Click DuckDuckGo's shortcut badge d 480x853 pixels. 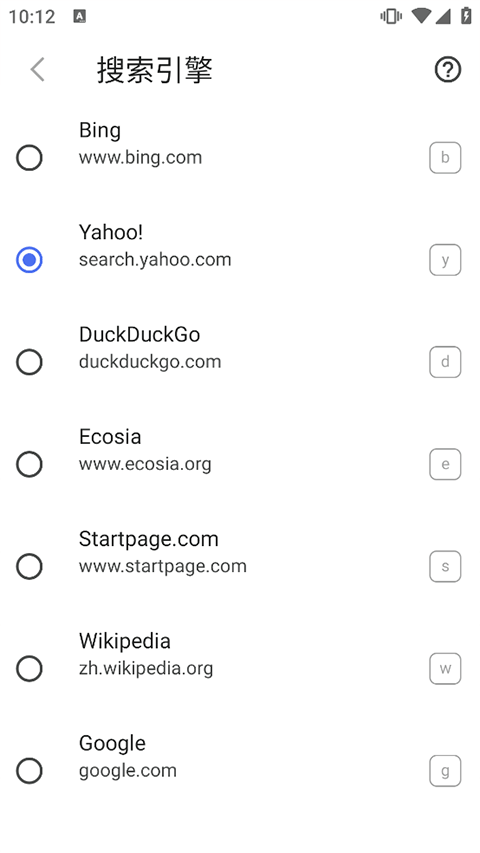coord(445,362)
